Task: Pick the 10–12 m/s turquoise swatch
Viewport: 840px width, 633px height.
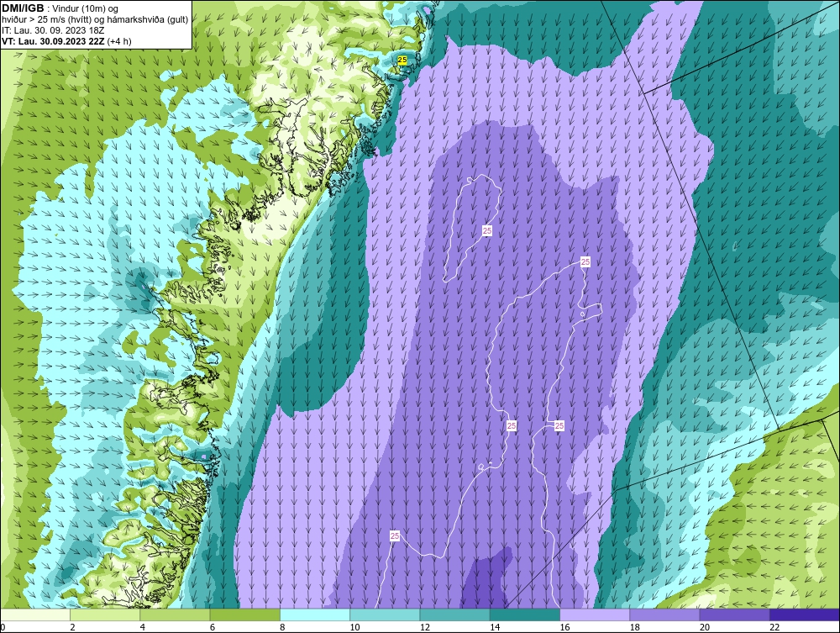Action: coord(385,615)
